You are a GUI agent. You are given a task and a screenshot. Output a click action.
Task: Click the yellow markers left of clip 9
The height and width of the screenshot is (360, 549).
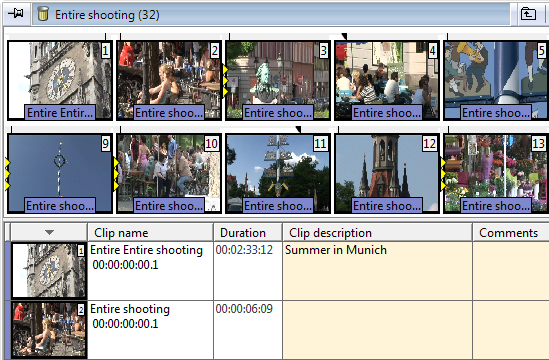pyautogui.click(x=7, y=174)
